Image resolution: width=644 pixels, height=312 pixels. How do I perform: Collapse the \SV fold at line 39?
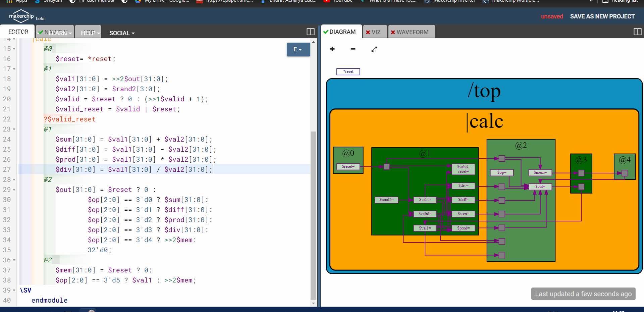(x=14, y=291)
